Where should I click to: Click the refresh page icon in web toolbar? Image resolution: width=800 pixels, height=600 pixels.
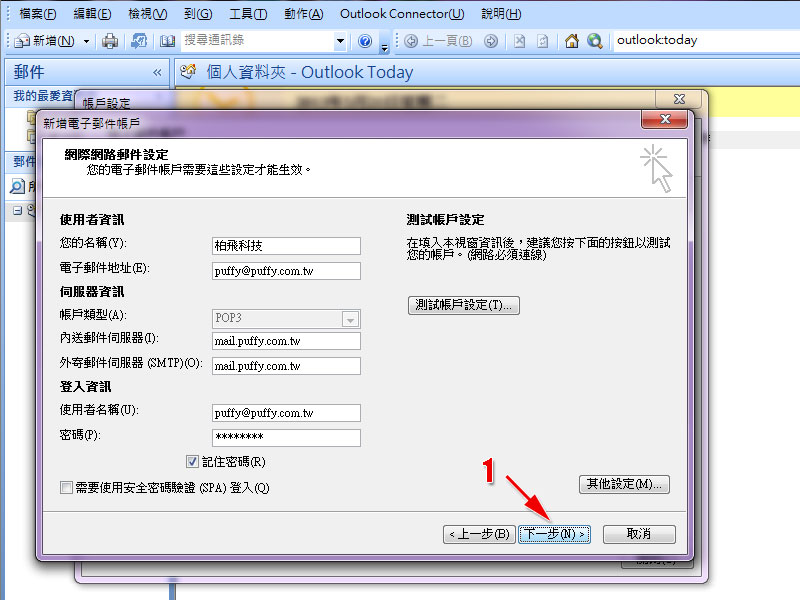click(x=543, y=41)
